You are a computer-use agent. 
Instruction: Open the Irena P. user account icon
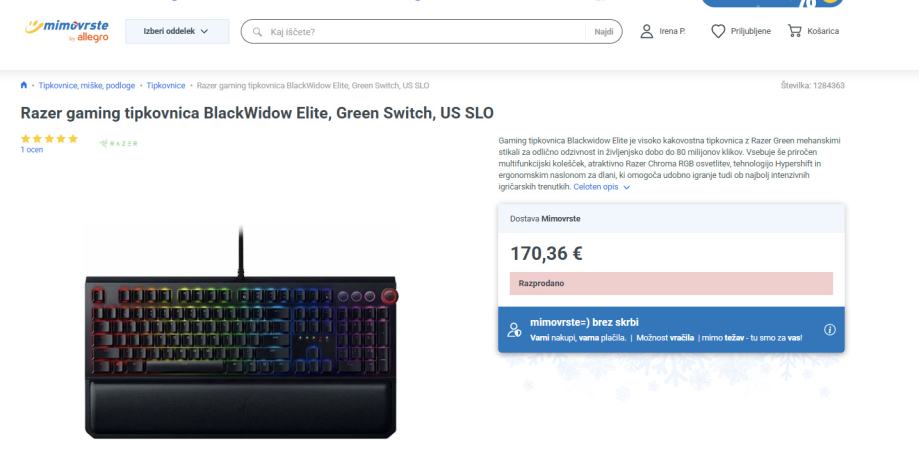(x=646, y=31)
